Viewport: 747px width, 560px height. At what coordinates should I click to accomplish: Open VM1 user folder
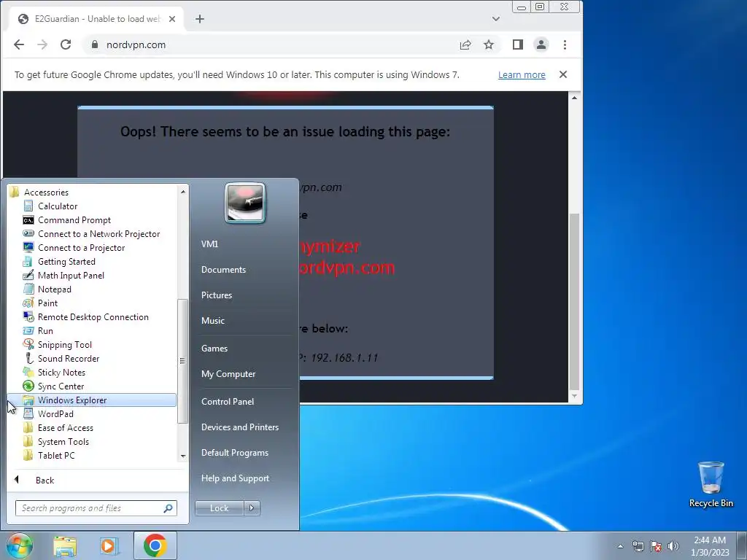pyautogui.click(x=209, y=244)
